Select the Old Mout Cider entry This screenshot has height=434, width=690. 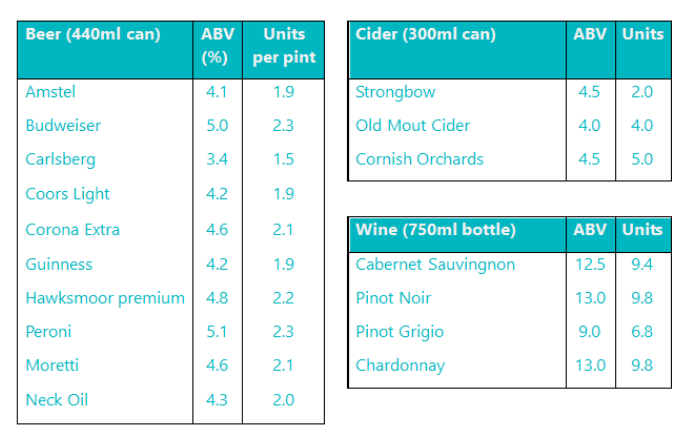click(x=413, y=125)
